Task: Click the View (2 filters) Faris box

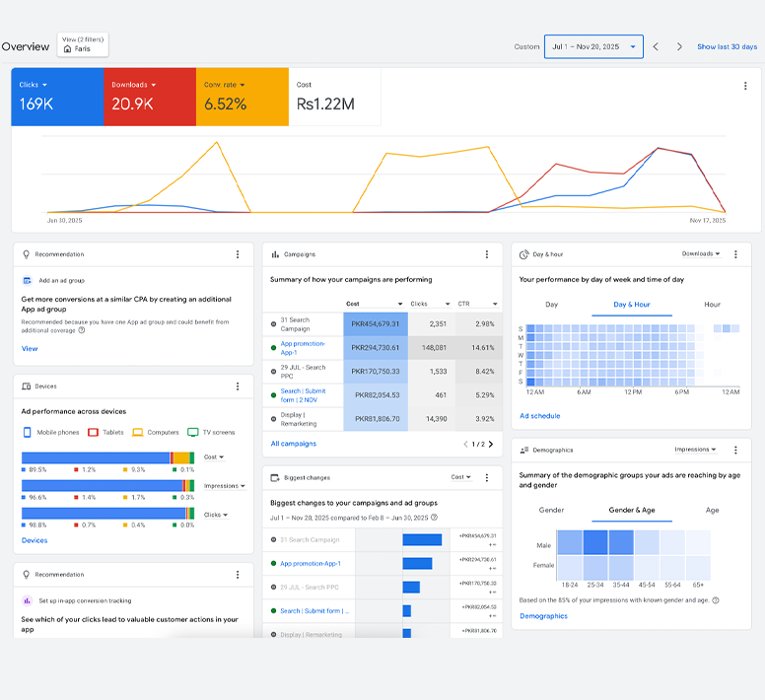Action: click(x=83, y=44)
